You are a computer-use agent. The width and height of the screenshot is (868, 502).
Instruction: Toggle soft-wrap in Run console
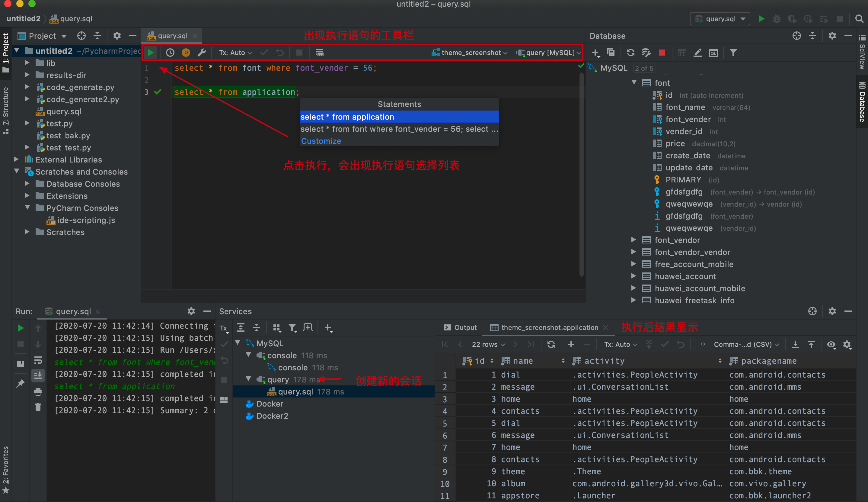(38, 360)
